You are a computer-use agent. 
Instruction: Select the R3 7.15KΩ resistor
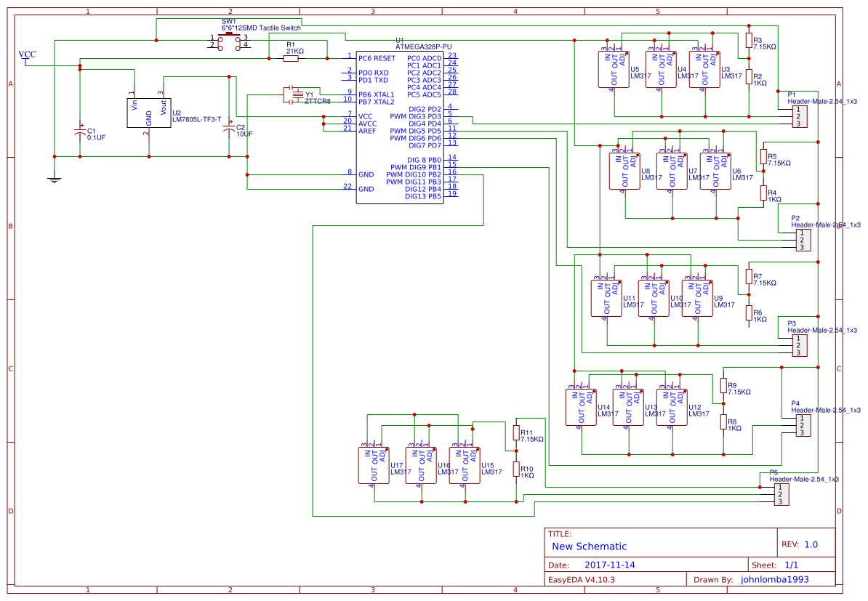pos(749,40)
